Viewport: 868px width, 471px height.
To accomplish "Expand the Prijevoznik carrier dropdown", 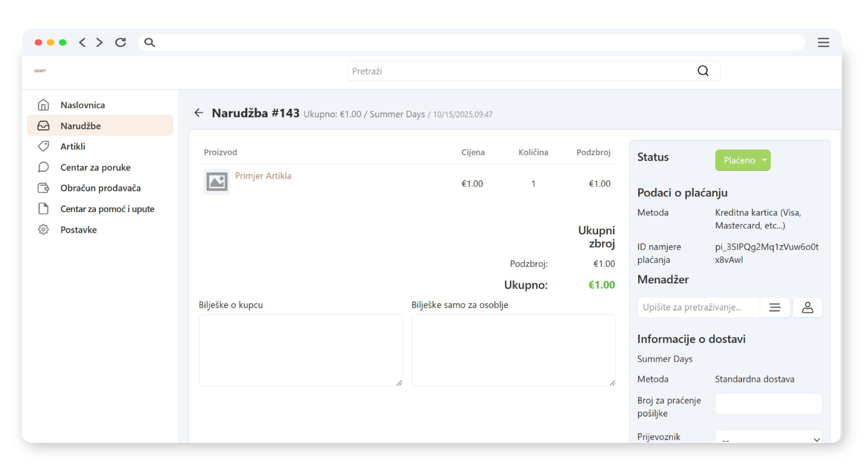I will [768, 438].
